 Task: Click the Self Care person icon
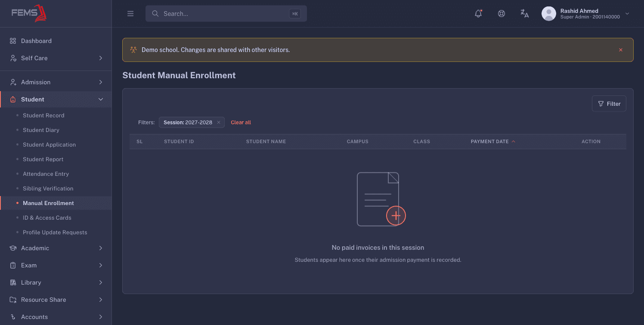(13, 58)
